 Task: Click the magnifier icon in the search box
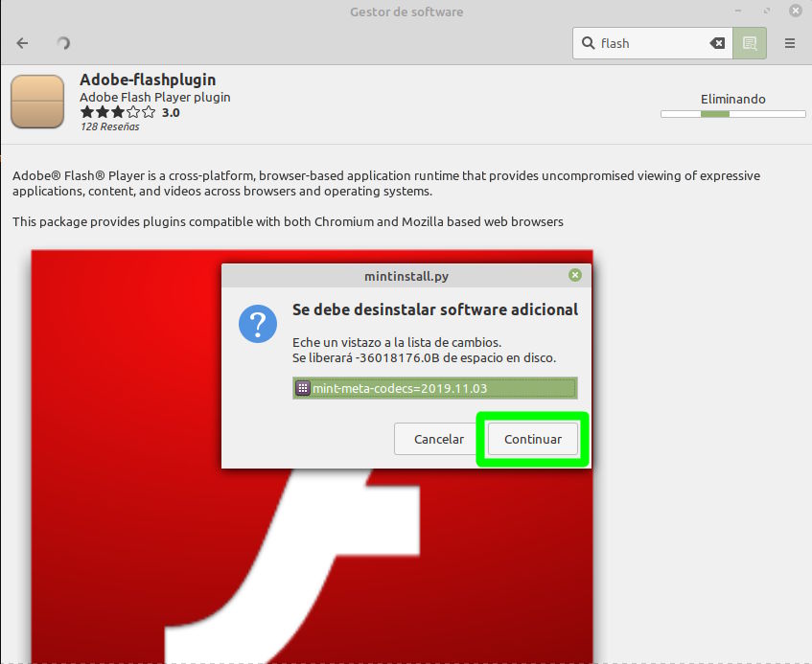tap(588, 43)
